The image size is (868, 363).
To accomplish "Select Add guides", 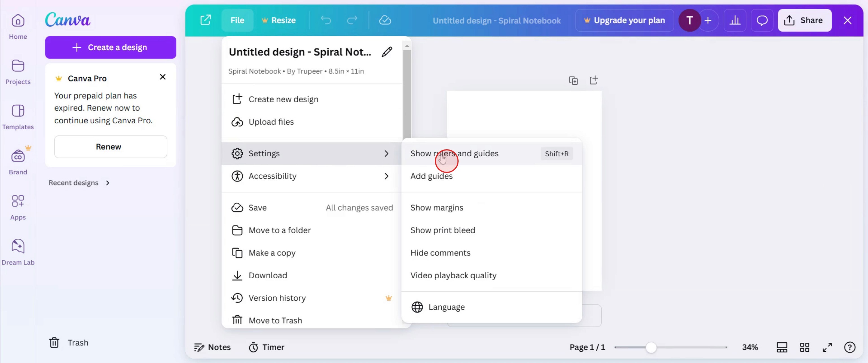I will click(491, 176).
